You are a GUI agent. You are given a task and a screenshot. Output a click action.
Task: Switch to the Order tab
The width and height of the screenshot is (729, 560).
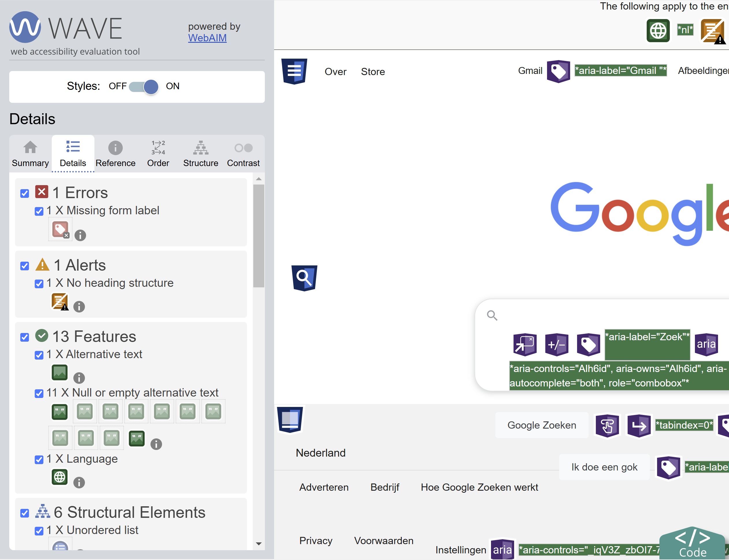click(158, 154)
